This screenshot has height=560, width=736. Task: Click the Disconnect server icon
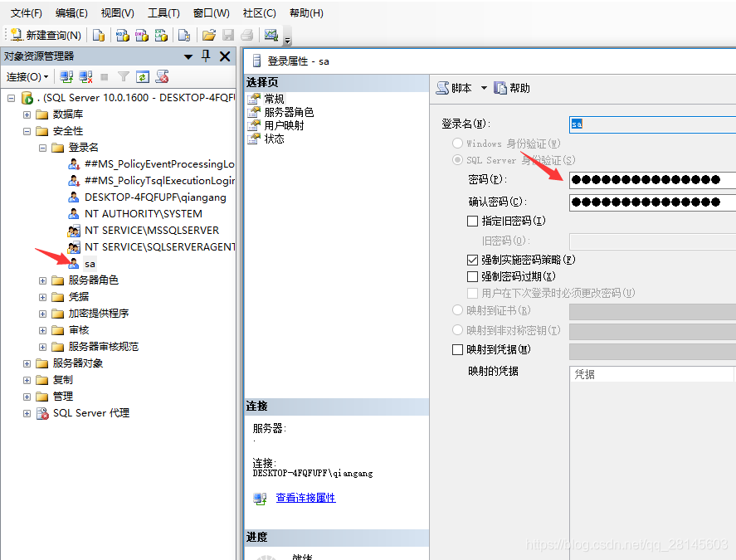(x=85, y=77)
